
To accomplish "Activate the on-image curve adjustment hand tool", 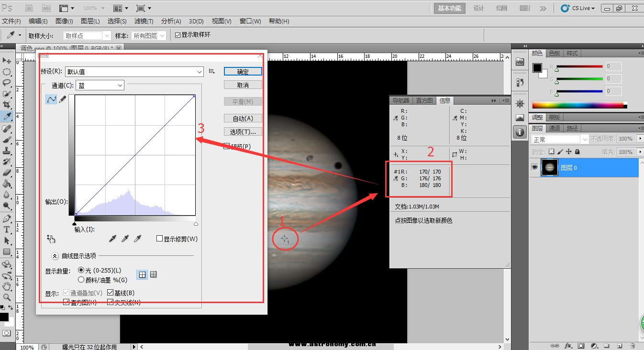I will 51,239.
